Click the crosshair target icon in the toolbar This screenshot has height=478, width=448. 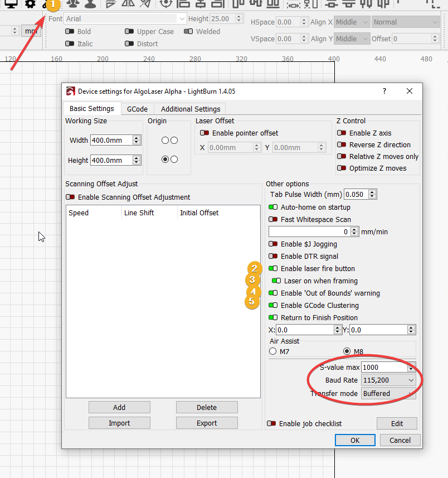click(x=166, y=3)
